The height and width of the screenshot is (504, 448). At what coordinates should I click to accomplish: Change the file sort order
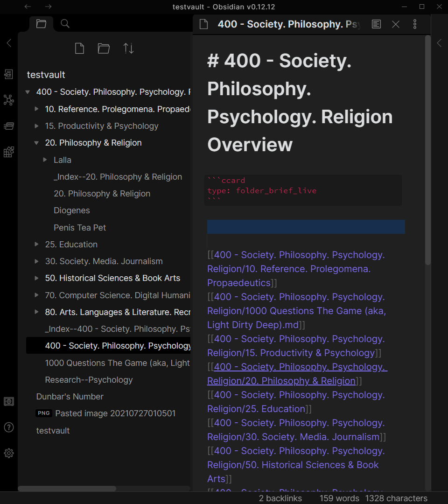(128, 49)
